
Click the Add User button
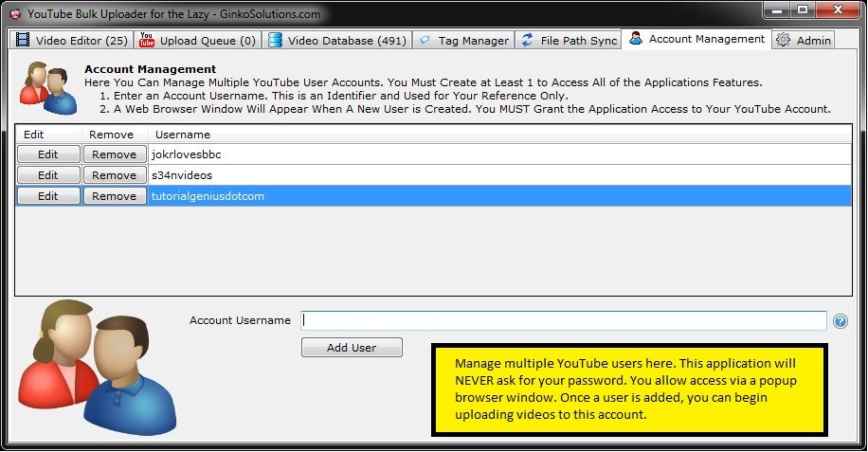point(352,348)
